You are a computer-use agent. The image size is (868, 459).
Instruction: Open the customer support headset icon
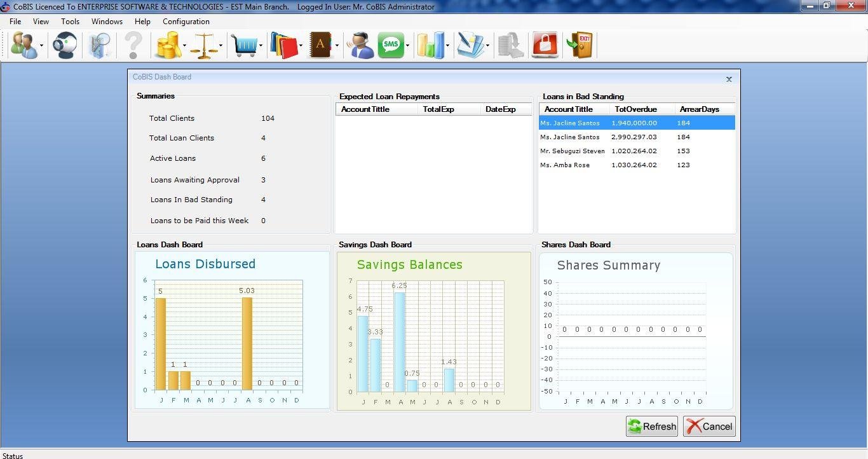(360, 45)
